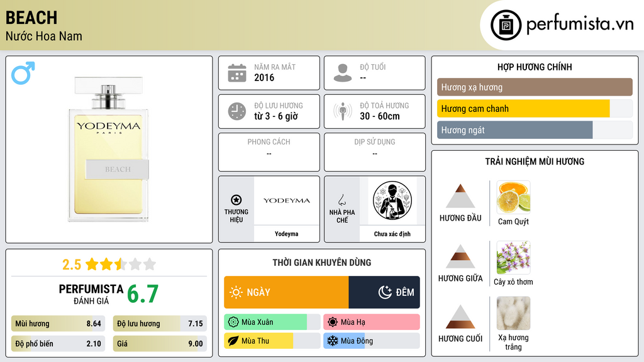Click the Đêm nighttime segment
The image size is (644, 362).
(384, 292)
